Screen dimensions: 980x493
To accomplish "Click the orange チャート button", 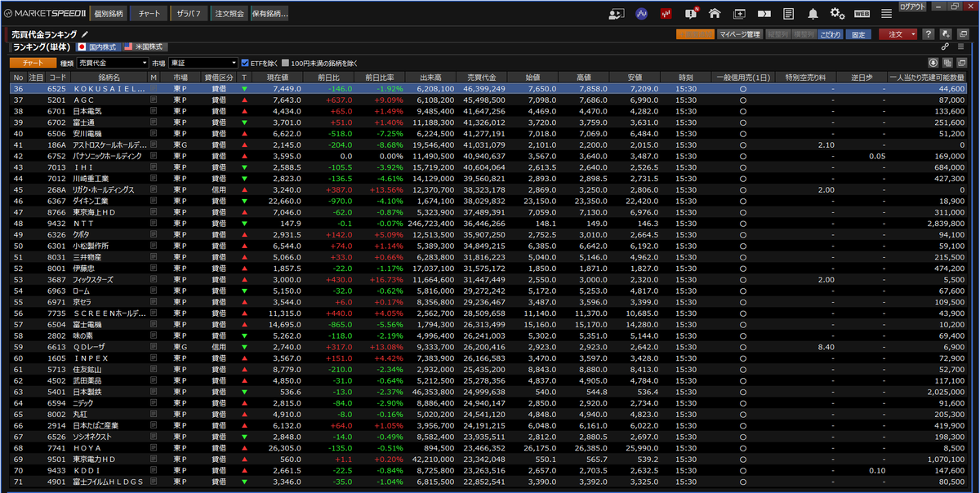I will [x=33, y=63].
